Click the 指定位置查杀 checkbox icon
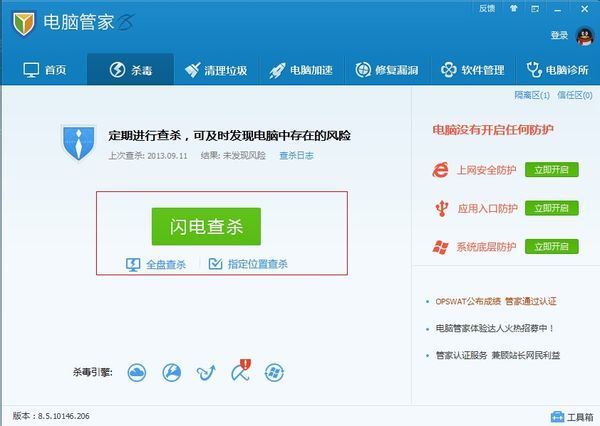 pyautogui.click(x=215, y=263)
